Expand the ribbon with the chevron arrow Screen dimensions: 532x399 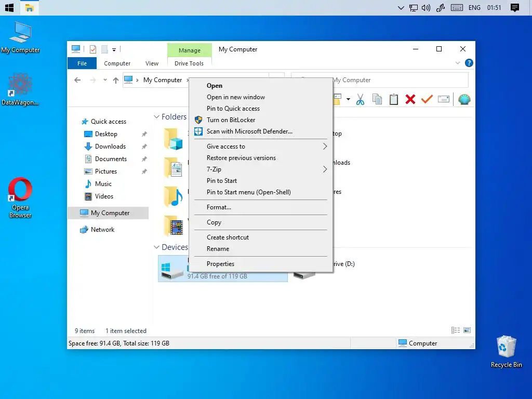pyautogui.click(x=458, y=63)
